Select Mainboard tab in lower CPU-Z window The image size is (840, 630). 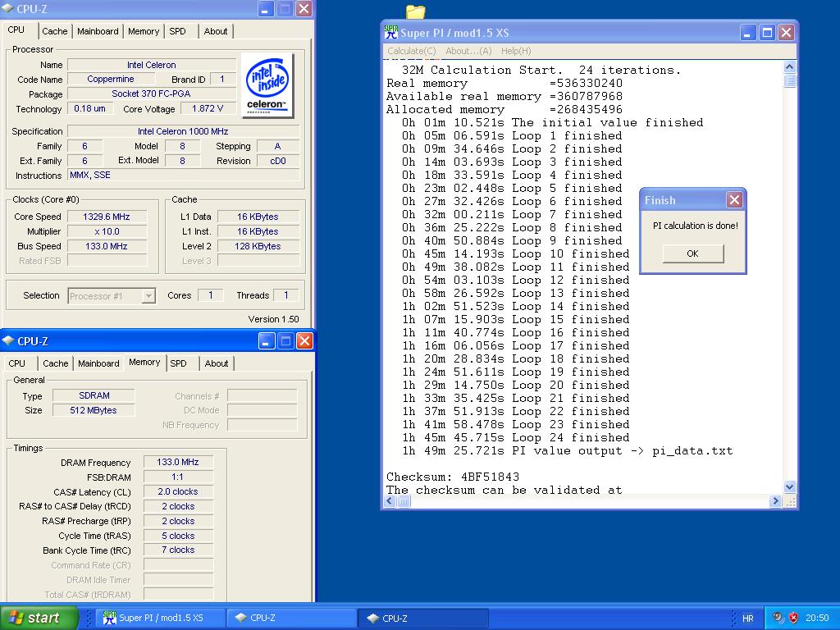[98, 363]
